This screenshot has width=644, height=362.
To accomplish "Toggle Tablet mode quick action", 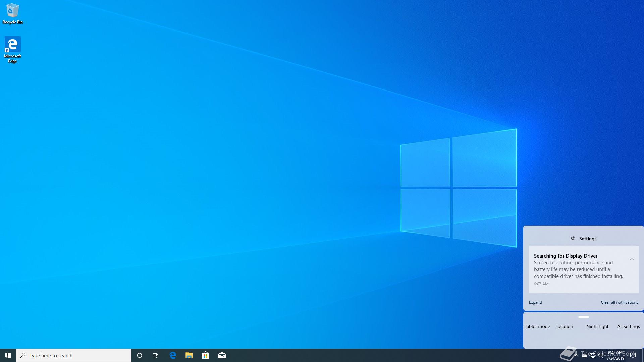I will coord(537,327).
